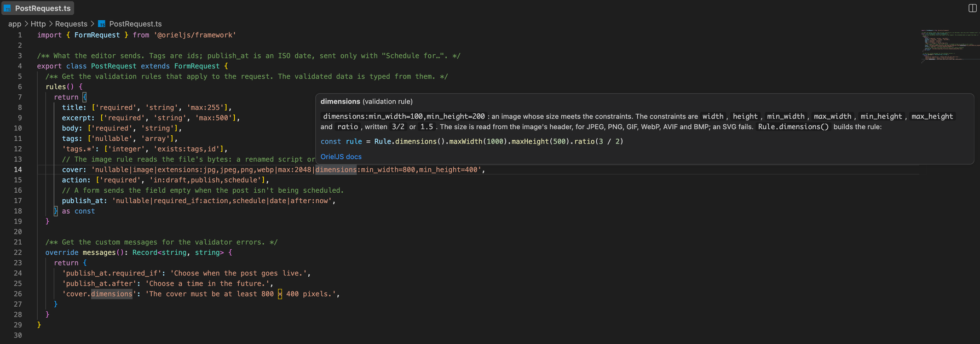Click the 'cover:' rule key on line 14
The height and width of the screenshot is (344, 980).
point(74,170)
